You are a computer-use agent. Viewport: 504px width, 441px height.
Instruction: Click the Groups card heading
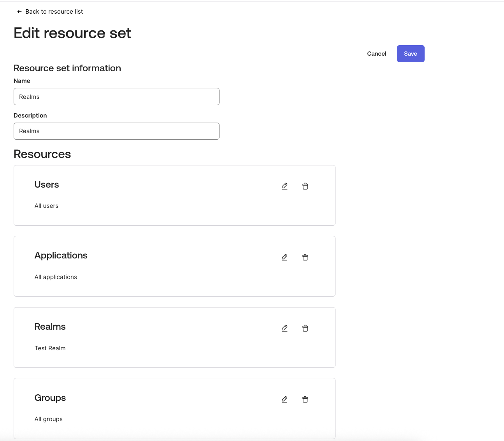tap(50, 398)
